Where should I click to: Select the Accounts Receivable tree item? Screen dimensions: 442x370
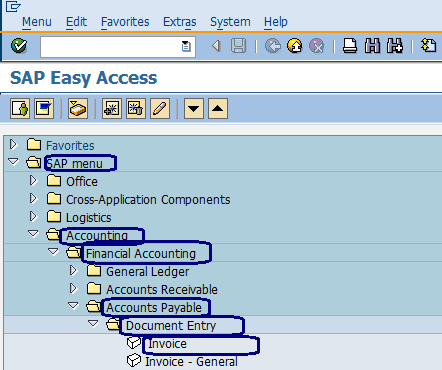coord(162,289)
